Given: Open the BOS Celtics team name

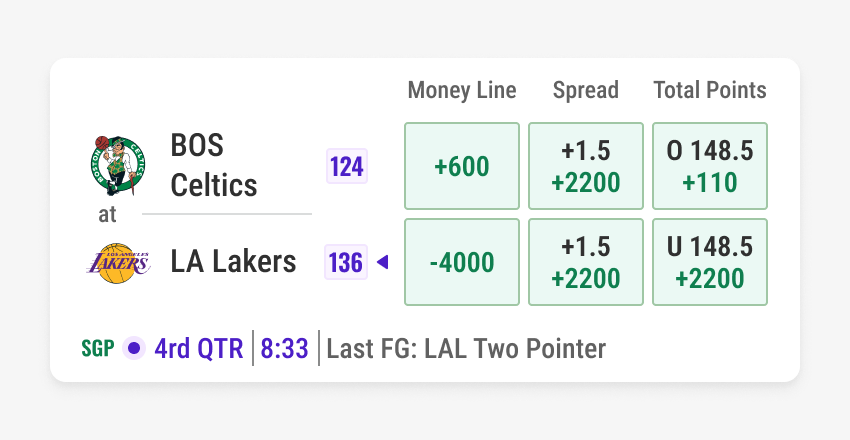Looking at the screenshot, I should (x=214, y=165).
